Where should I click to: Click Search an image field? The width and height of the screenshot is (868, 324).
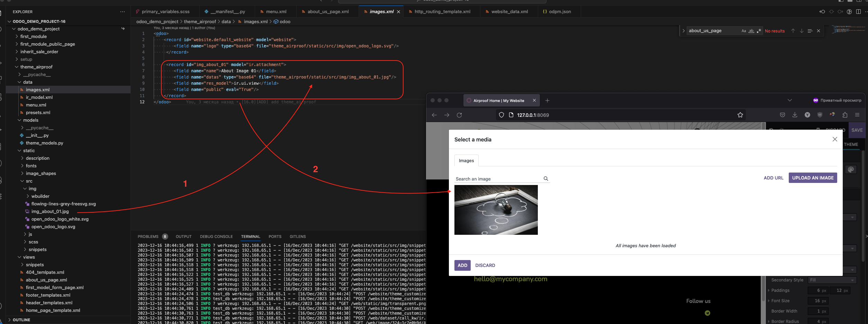click(x=498, y=179)
